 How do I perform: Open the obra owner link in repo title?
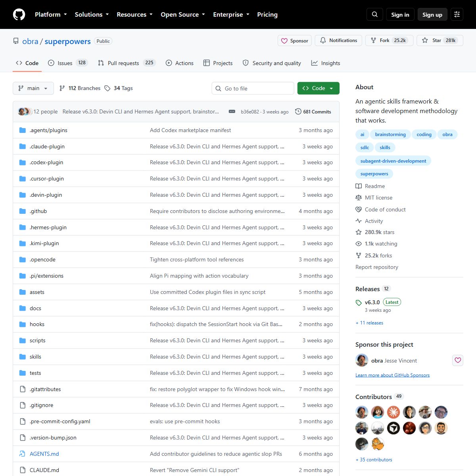tap(30, 41)
